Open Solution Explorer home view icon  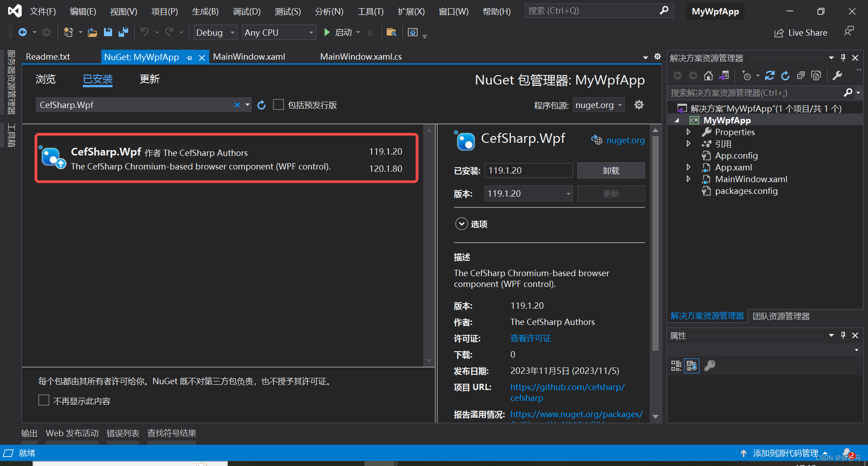pyautogui.click(x=708, y=75)
